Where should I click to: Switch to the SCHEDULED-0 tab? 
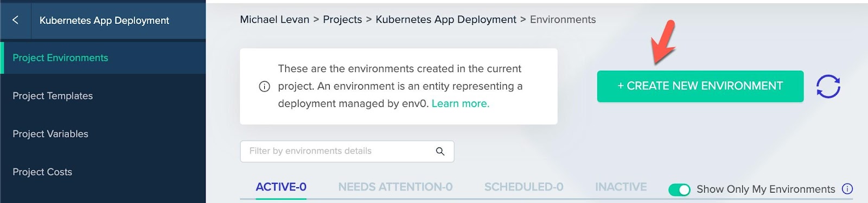point(524,187)
